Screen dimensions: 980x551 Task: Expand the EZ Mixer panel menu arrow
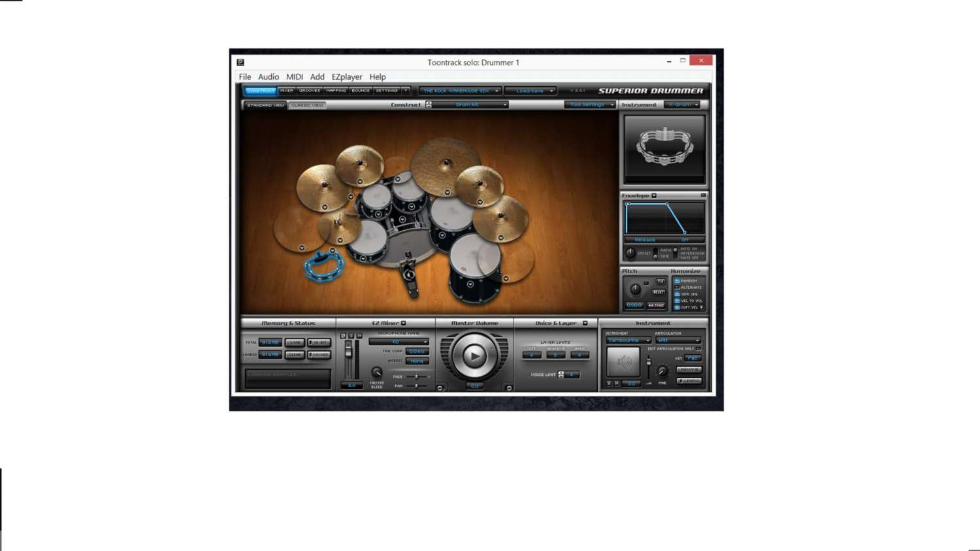(403, 323)
